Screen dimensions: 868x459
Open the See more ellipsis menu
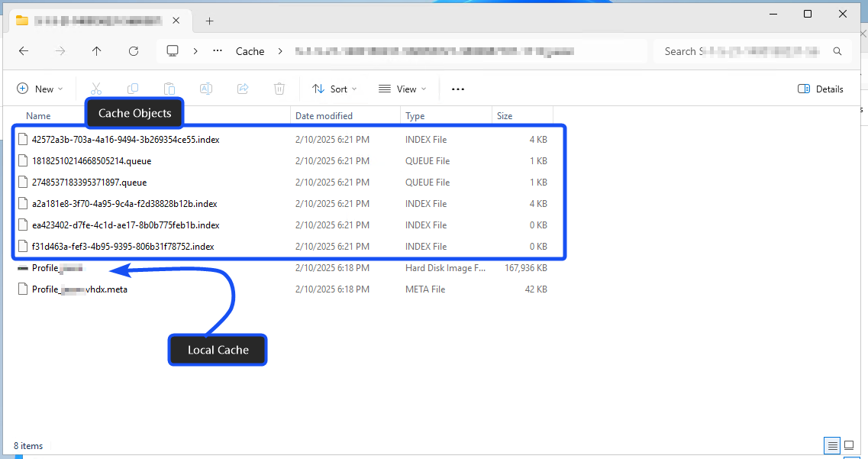(x=458, y=89)
